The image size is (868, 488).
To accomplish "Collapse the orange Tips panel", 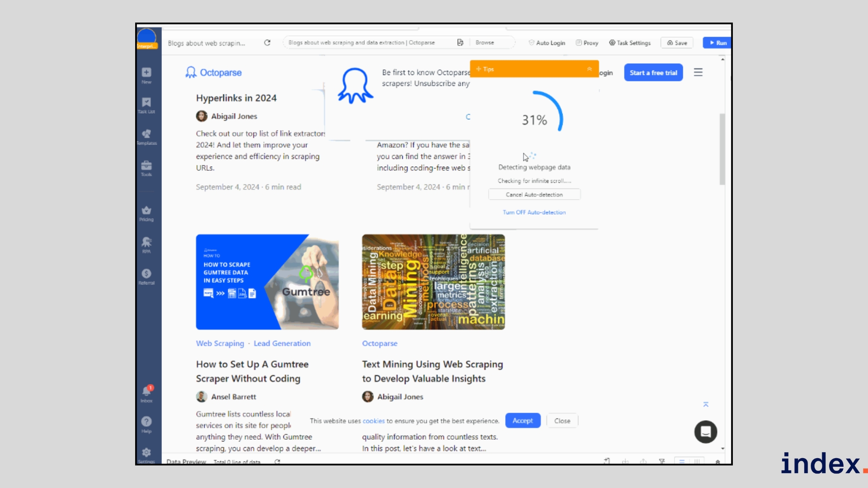I will point(590,69).
